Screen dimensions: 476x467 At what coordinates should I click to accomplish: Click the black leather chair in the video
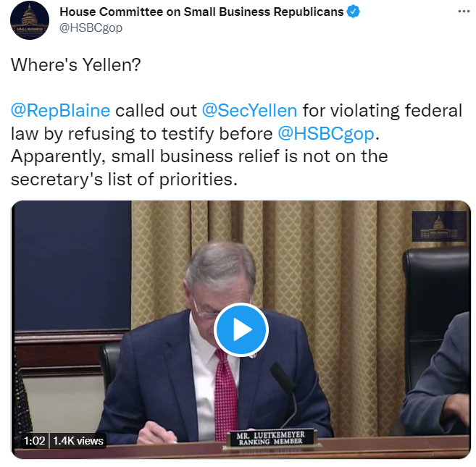pyautogui.click(x=438, y=290)
